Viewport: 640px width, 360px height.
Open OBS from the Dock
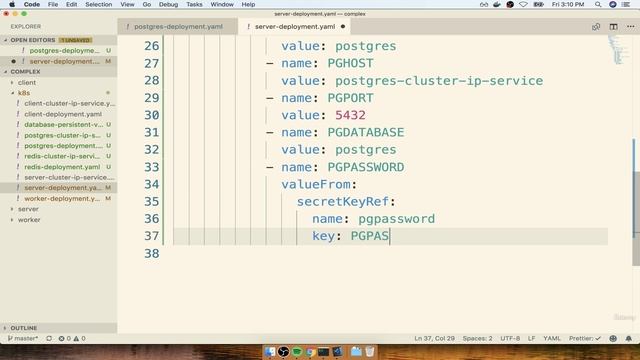(283, 351)
